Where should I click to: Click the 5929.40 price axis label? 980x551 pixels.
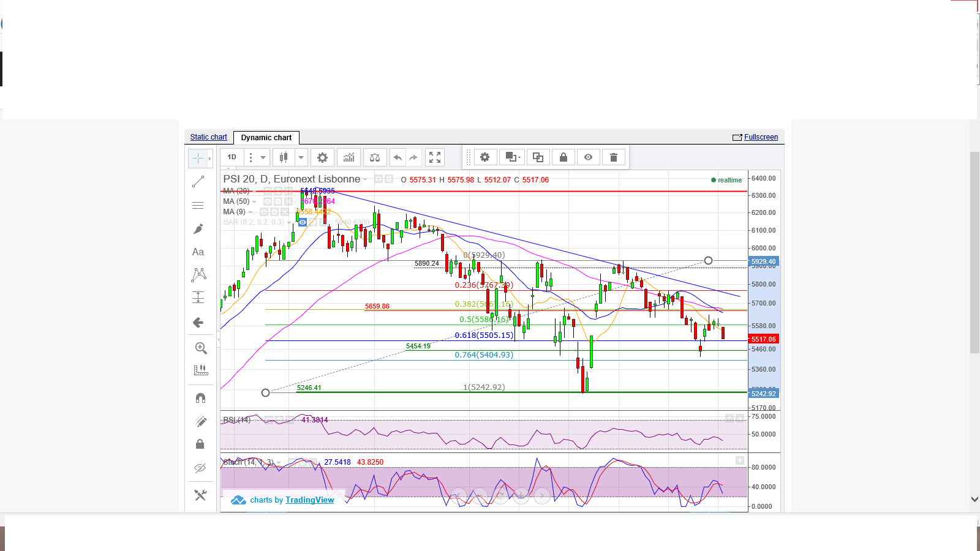pyautogui.click(x=764, y=261)
